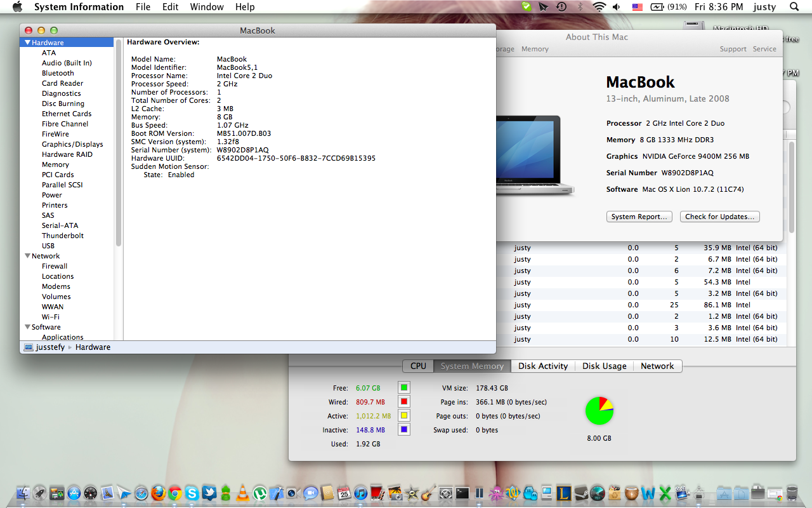
Task: Open Spotlight search magnifier
Action: click(x=794, y=7)
